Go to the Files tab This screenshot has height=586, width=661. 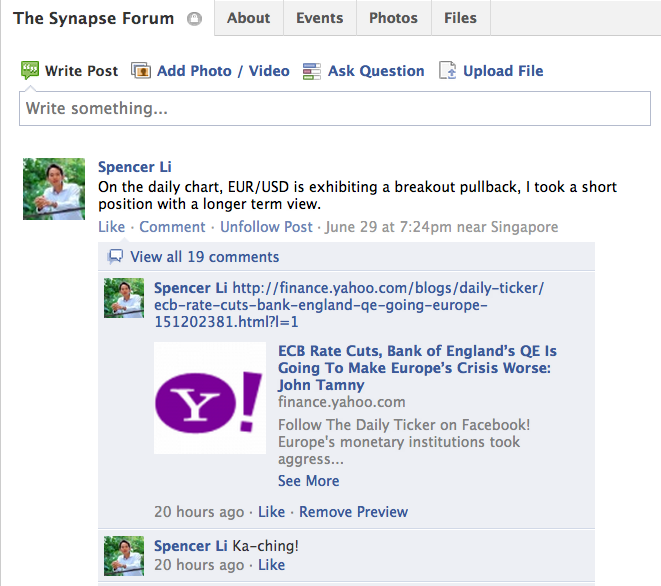(x=460, y=18)
